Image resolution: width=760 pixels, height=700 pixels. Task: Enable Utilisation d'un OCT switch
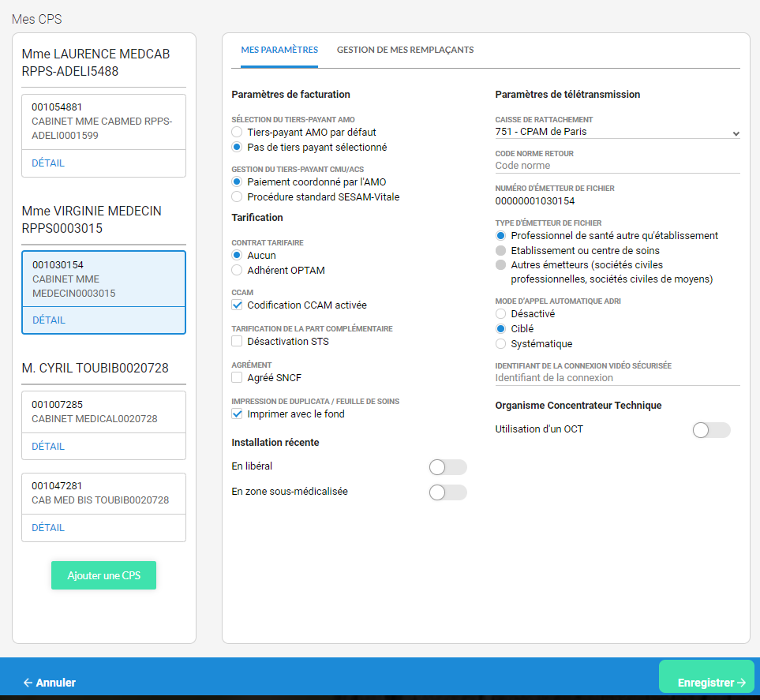(x=712, y=430)
